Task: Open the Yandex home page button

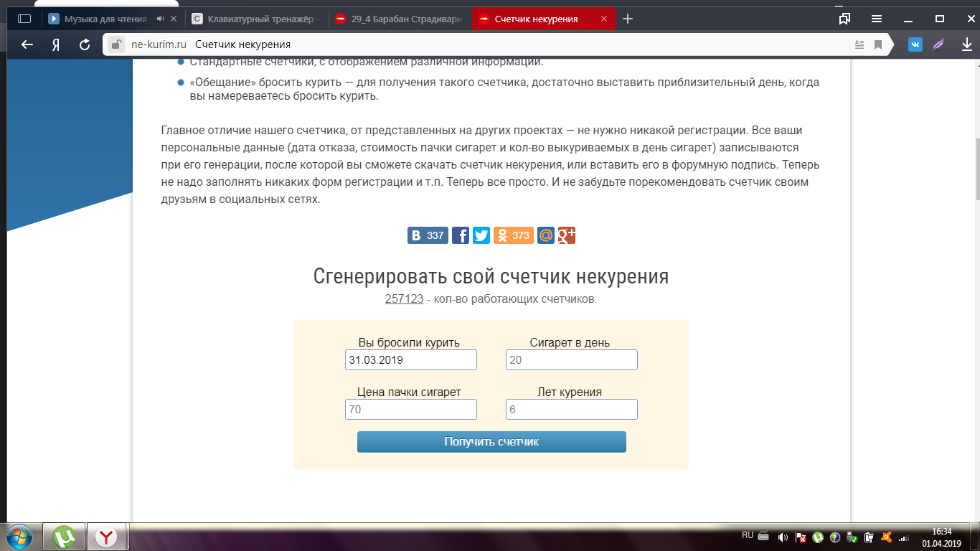Action: click(56, 44)
